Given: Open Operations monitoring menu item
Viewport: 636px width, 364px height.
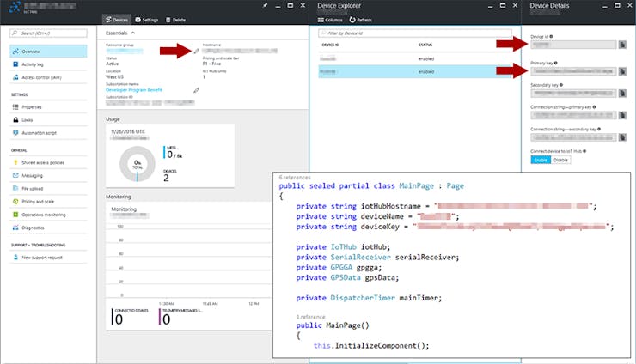Looking at the screenshot, I should [48, 215].
